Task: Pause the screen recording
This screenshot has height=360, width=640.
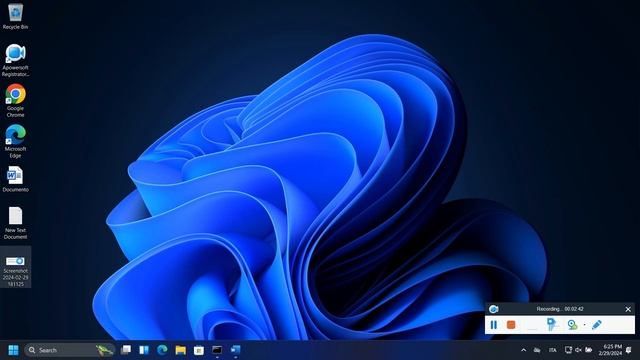Action: (x=493, y=325)
